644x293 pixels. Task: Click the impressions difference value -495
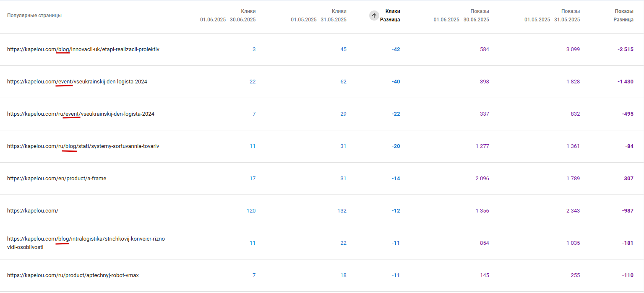tap(628, 114)
